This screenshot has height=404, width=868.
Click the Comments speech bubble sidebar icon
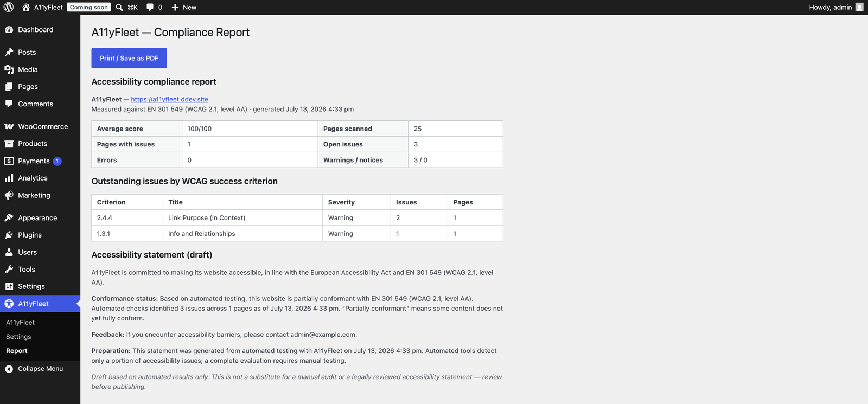[9, 104]
